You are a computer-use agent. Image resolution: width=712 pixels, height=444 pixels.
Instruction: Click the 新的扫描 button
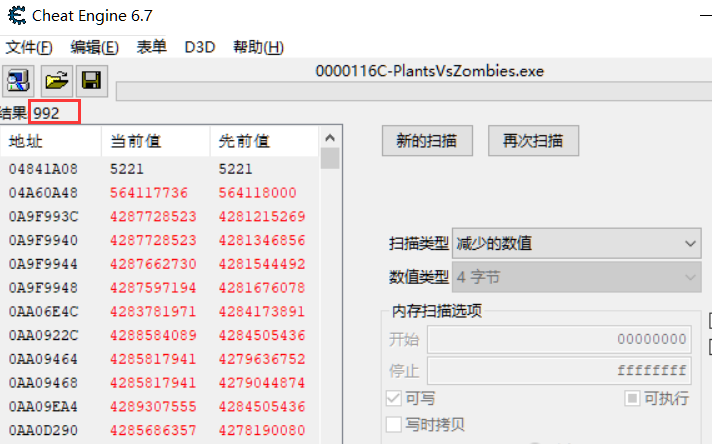[x=427, y=141]
